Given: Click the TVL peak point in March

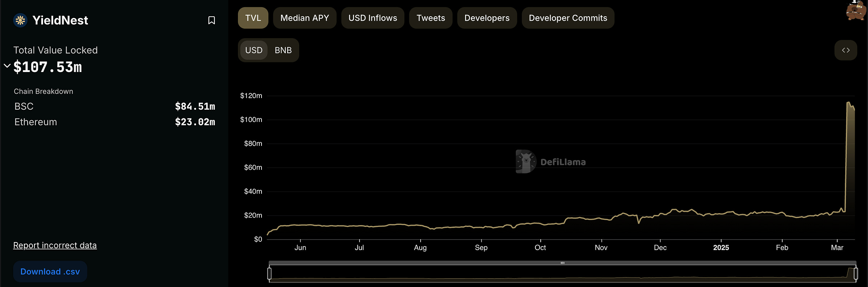Looking at the screenshot, I should (x=848, y=102).
